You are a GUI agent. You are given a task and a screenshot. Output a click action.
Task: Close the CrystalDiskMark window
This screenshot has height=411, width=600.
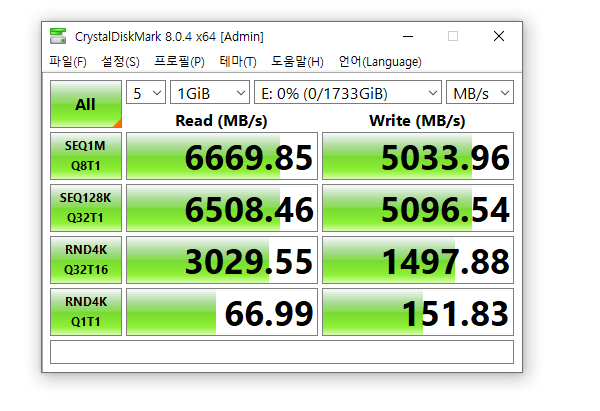499,36
